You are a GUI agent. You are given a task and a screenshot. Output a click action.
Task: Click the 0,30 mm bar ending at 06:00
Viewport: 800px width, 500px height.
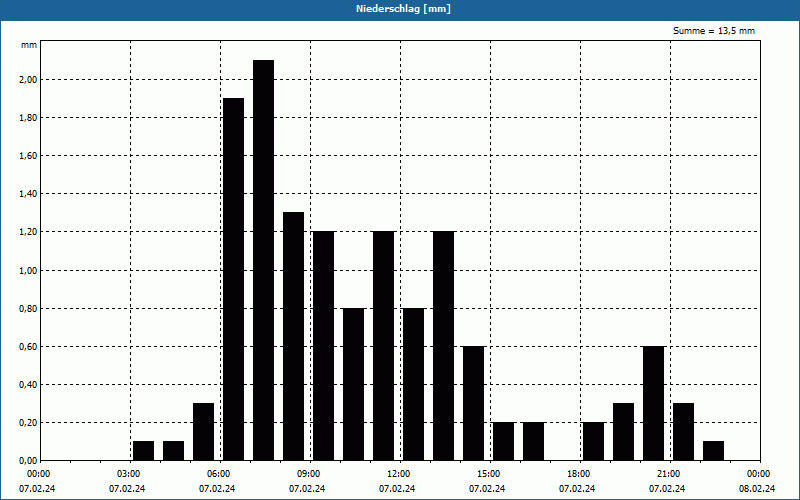click(204, 432)
